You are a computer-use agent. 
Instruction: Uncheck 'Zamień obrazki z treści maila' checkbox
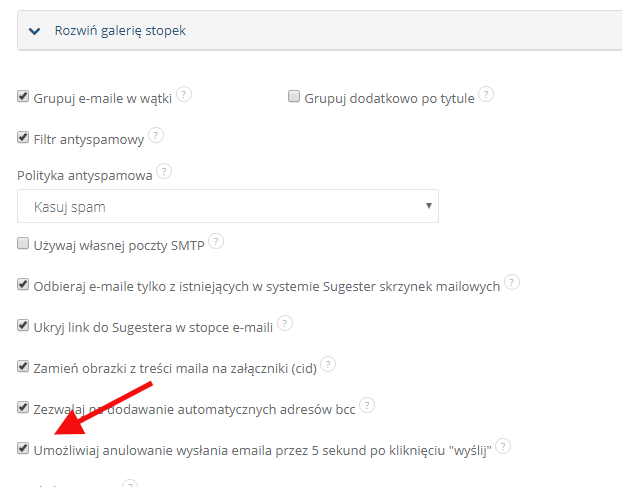click(23, 366)
